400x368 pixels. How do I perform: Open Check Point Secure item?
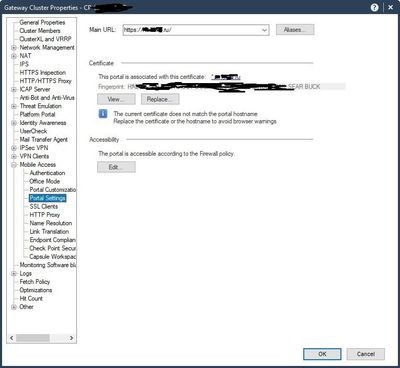point(52,248)
